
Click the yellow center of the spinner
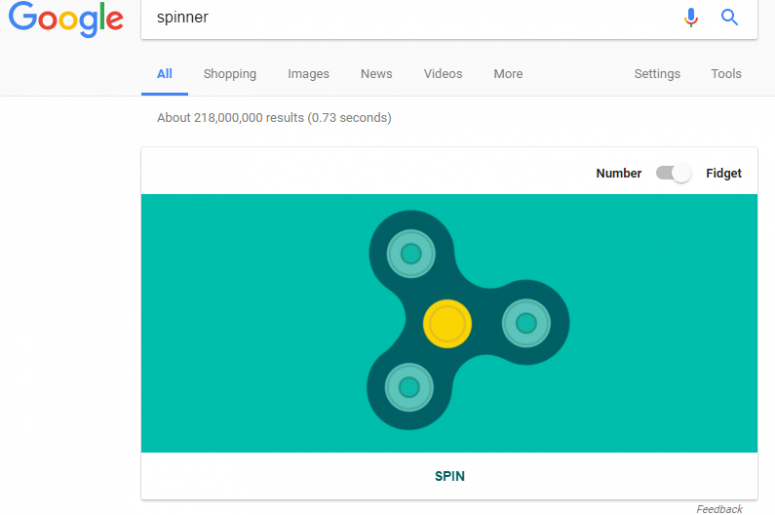(x=447, y=324)
